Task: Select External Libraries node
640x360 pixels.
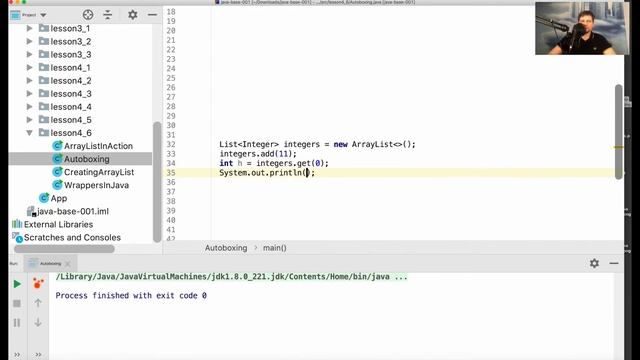Action: click(x=58, y=224)
